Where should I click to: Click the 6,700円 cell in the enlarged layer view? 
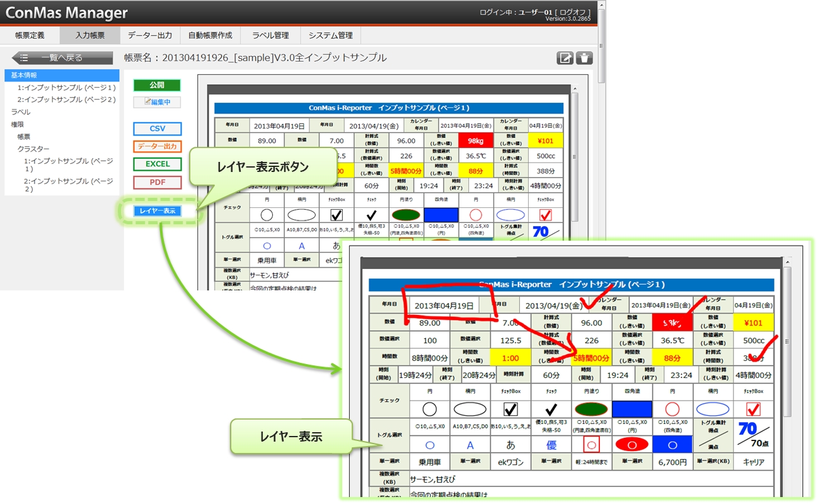point(672,462)
